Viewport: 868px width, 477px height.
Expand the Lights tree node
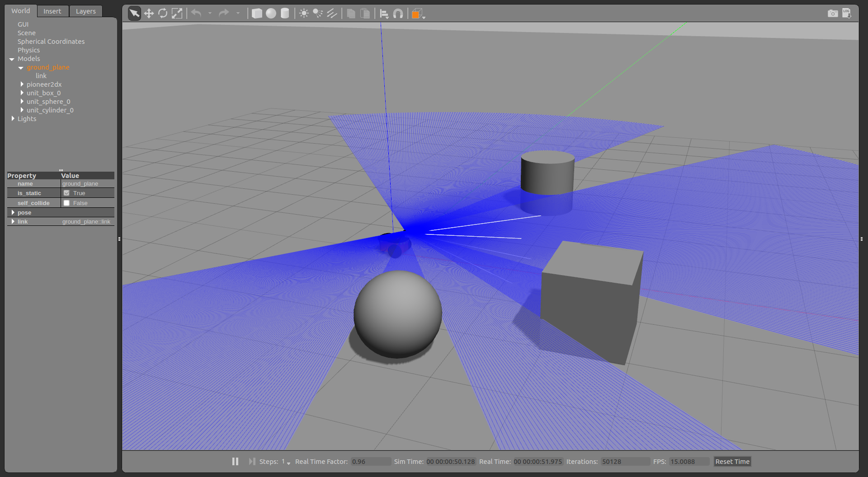[x=13, y=119]
